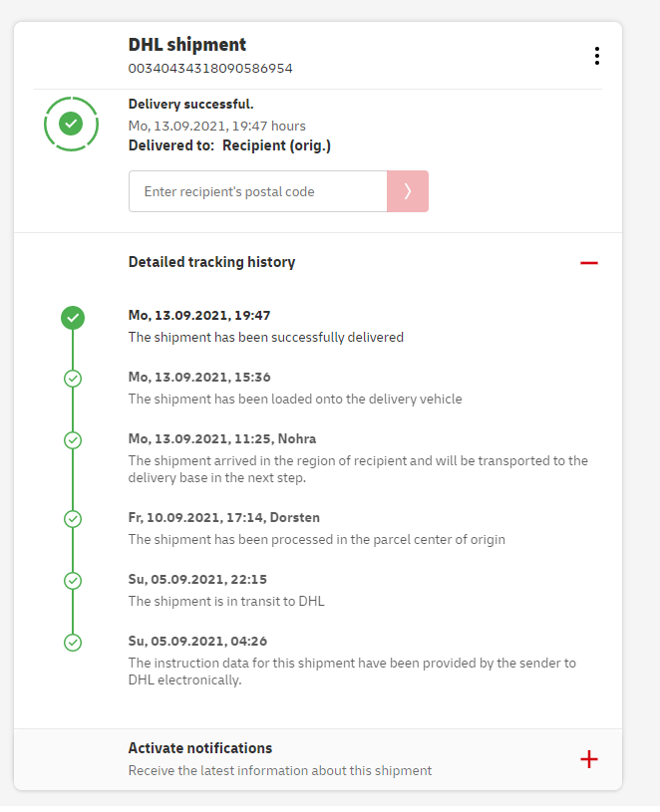Select the 15:36 loaded onto vehicle marker

tap(72, 379)
